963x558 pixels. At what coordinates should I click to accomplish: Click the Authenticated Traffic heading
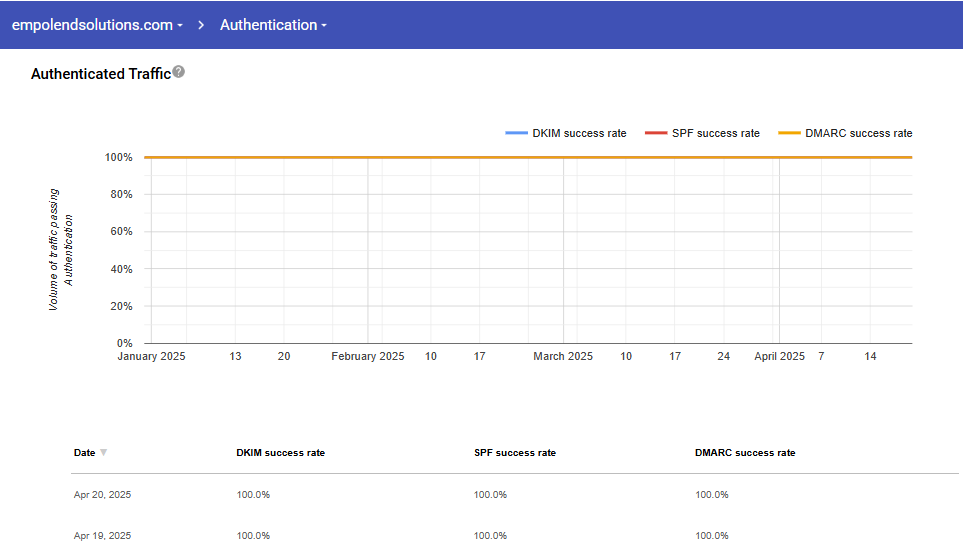100,74
